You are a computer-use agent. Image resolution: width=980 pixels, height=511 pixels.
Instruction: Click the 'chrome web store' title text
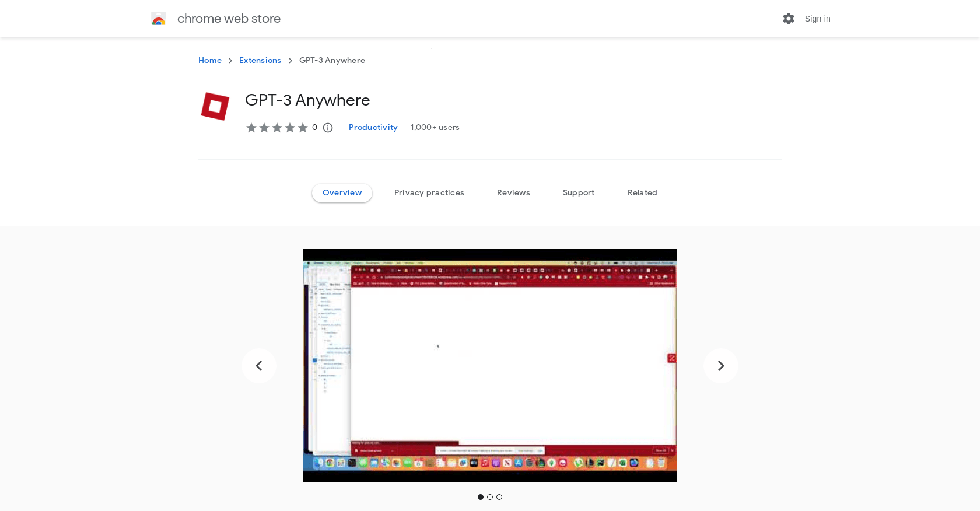tap(229, 19)
